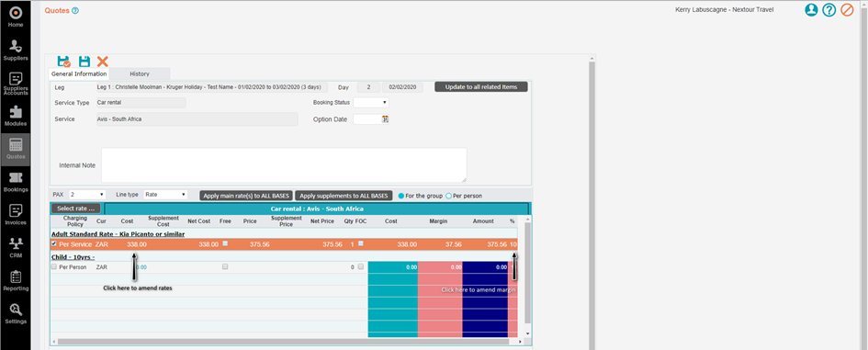Click the teal 0.00 Cost cell
The image size is (868, 350).
point(392,267)
